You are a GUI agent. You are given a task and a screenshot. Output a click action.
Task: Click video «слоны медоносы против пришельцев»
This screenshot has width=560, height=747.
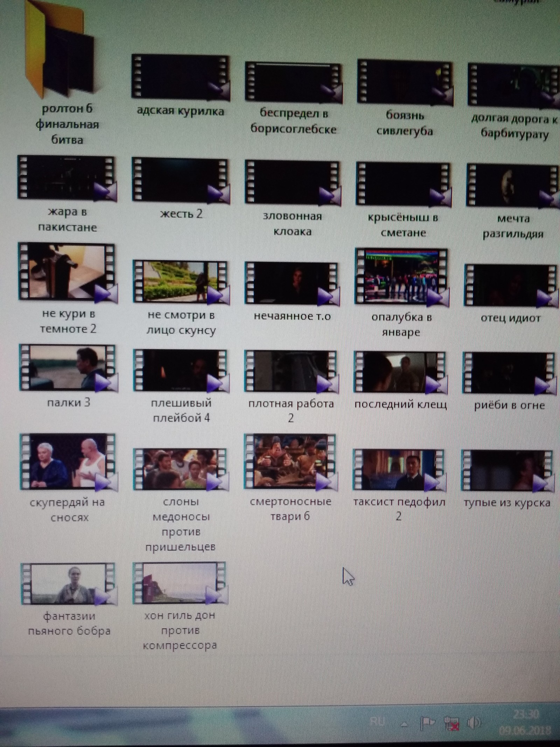click(181, 469)
